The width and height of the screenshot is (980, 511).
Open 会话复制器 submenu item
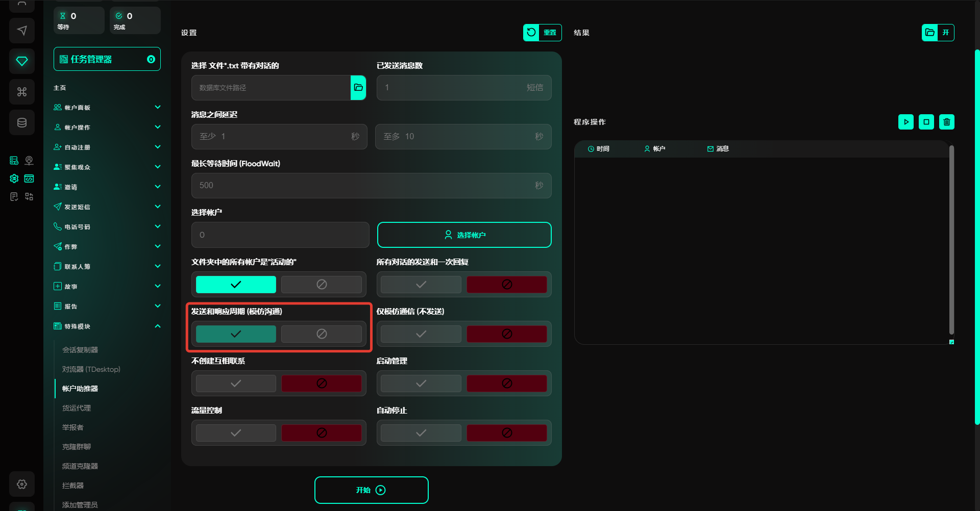[x=80, y=350]
